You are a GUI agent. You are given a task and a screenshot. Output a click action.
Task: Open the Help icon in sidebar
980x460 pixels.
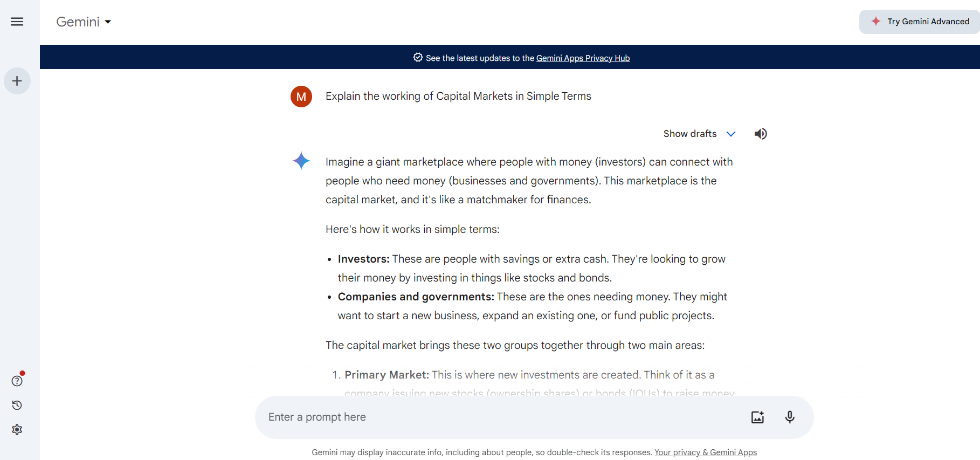pyautogui.click(x=17, y=381)
